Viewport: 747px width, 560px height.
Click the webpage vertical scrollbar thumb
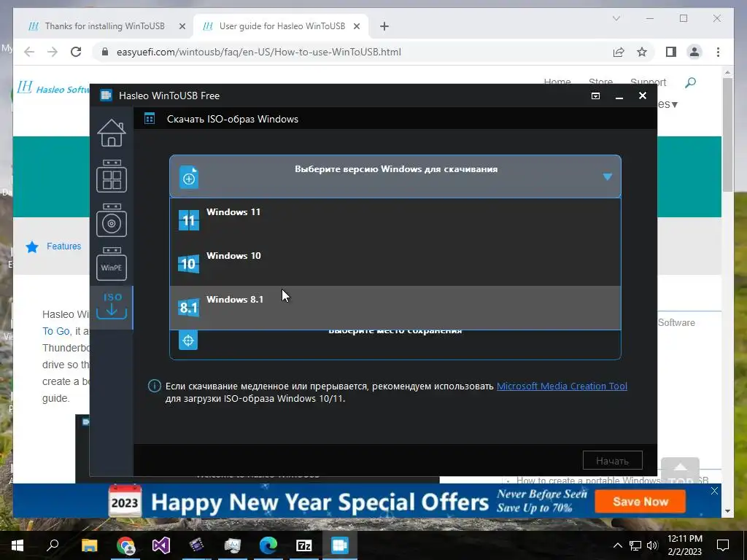727,135
